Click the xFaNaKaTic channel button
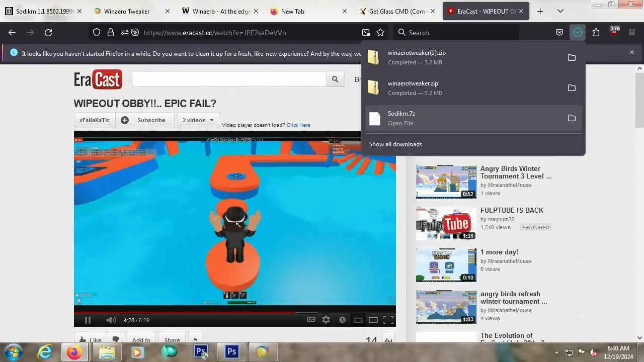Viewport: 644px width, 362px height. (x=95, y=120)
